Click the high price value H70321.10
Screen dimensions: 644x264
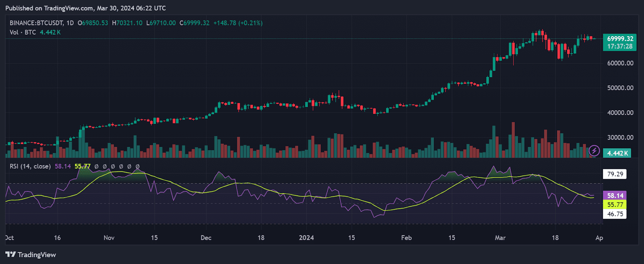coord(127,23)
